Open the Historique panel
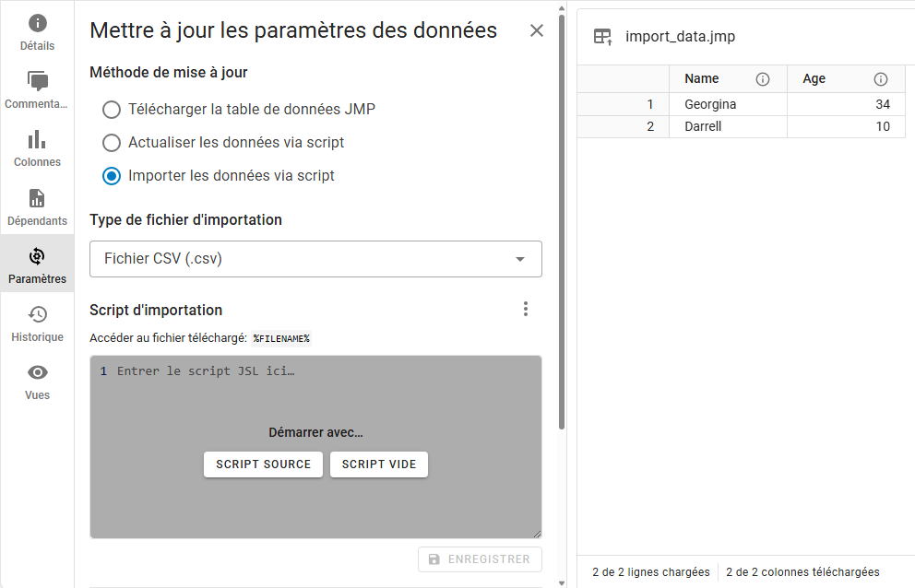Image resolution: width=915 pixels, height=588 pixels. pyautogui.click(x=37, y=323)
